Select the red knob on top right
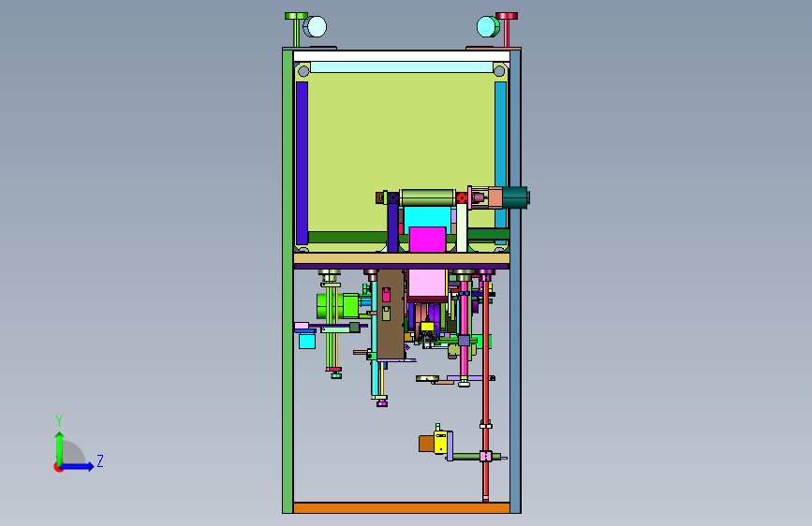This screenshot has height=526, width=812. point(507,16)
